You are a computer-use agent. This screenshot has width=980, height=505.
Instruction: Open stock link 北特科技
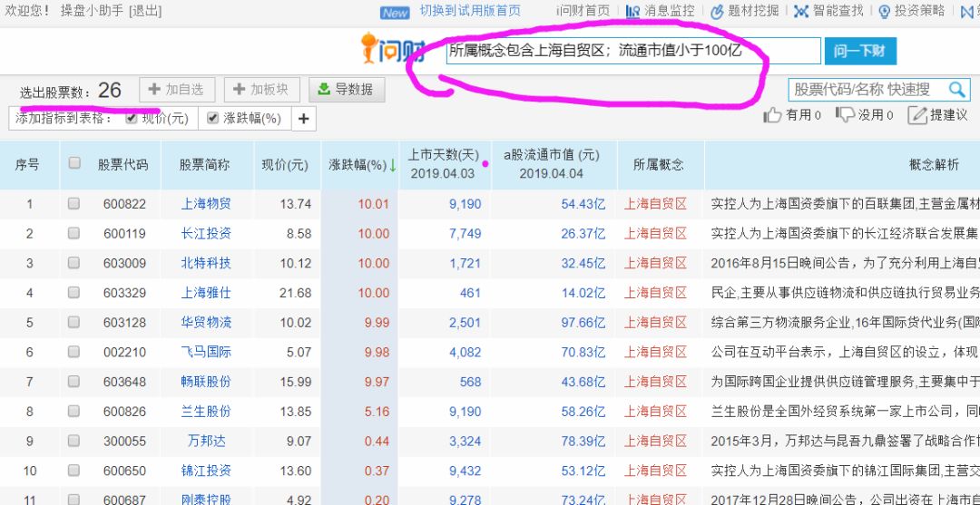(206, 263)
